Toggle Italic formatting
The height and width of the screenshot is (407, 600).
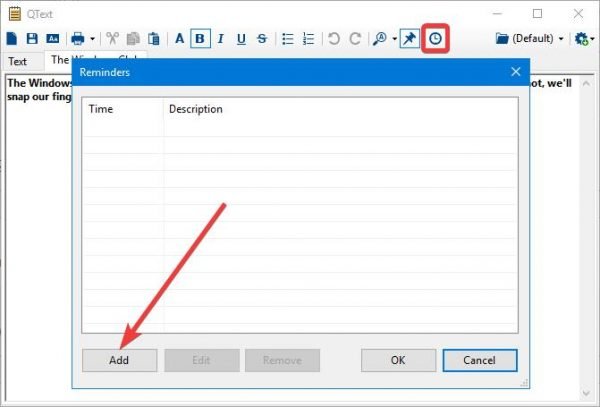221,39
